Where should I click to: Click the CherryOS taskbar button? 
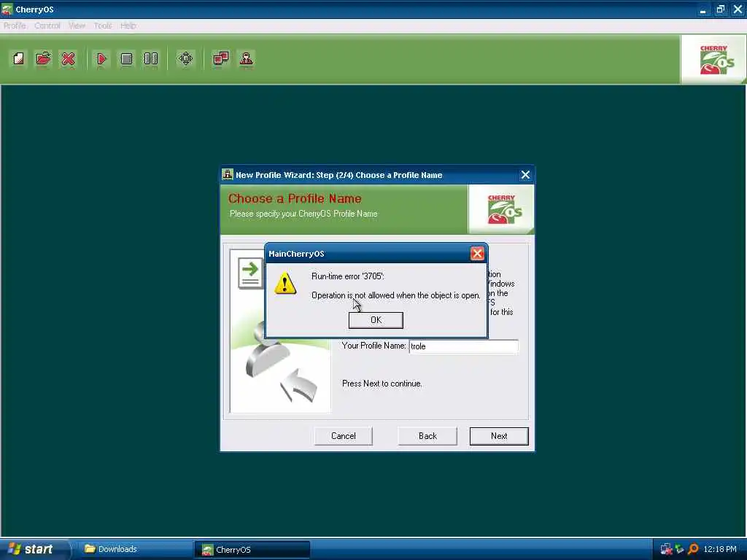tap(252, 550)
